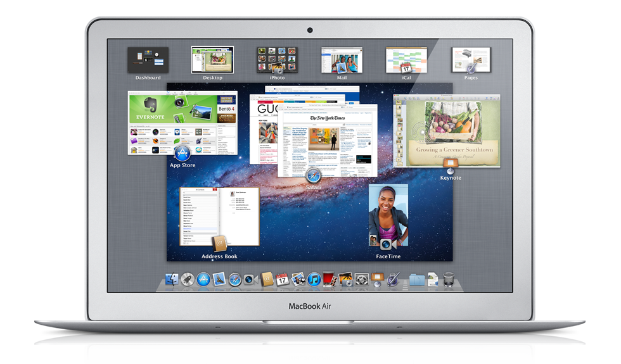Viewport: 621px width, 364px height.
Task: Launch iTunes music note in the Dock
Action: [x=314, y=280]
